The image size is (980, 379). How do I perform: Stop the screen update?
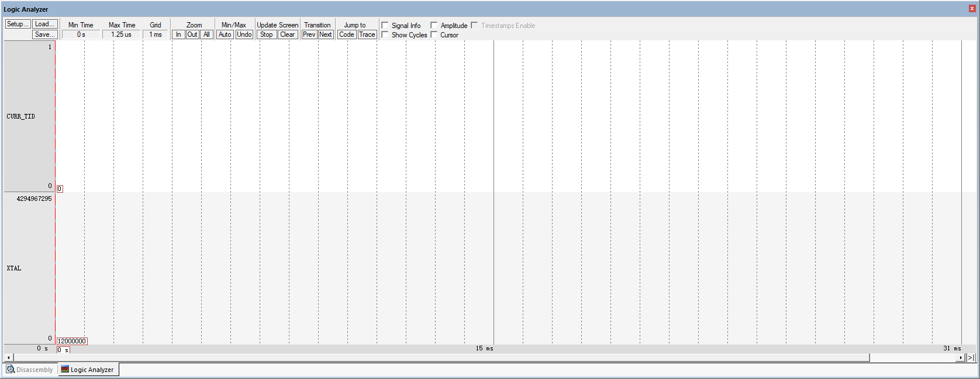pos(267,34)
